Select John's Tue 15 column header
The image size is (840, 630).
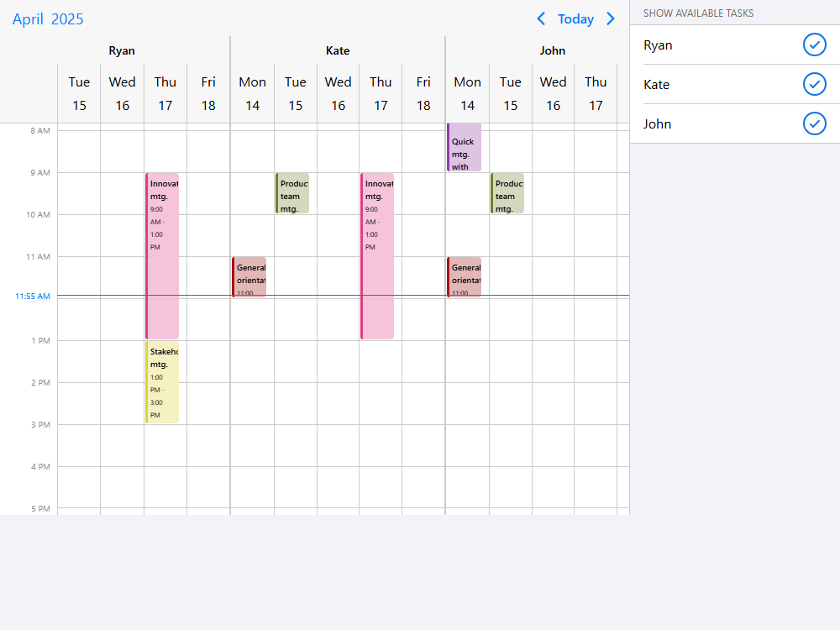click(511, 94)
